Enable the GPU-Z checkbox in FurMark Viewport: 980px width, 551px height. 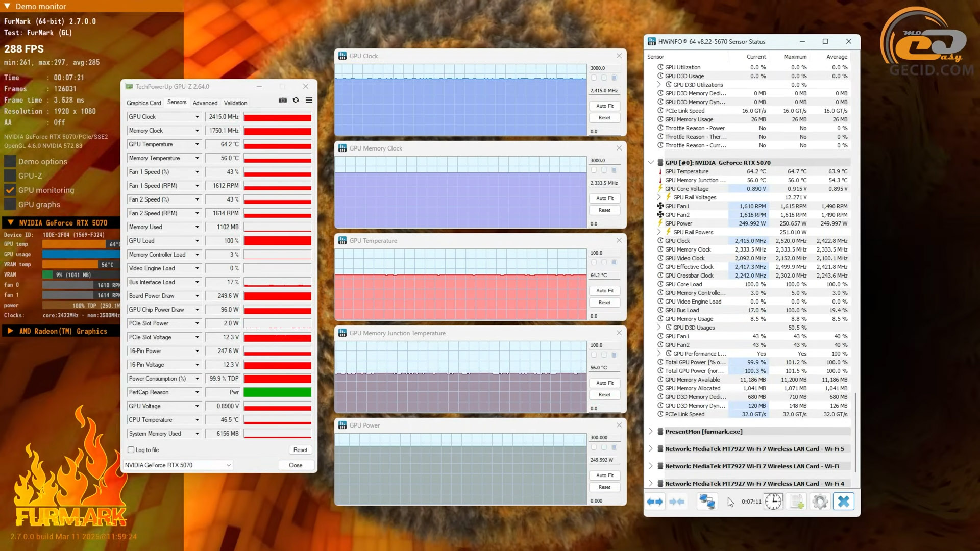[10, 176]
